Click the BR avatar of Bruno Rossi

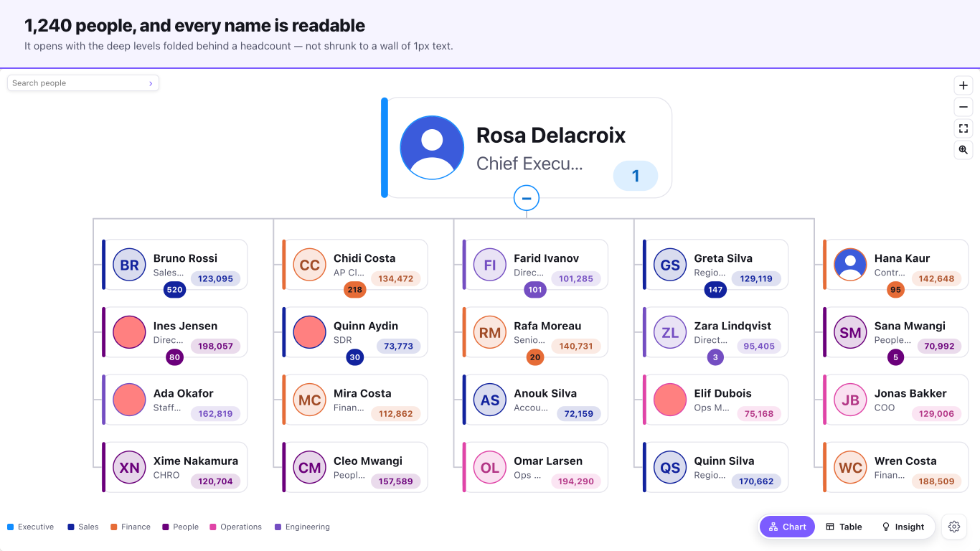(x=129, y=265)
